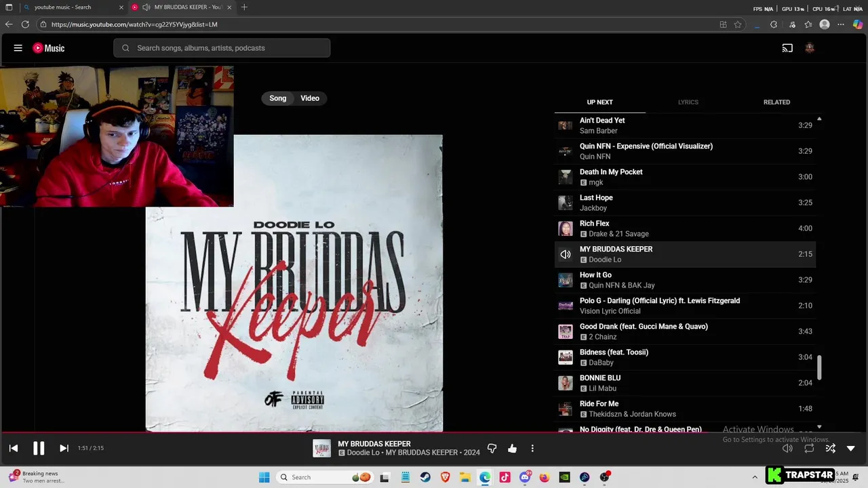This screenshot has height=488, width=868.
Task: Toggle repeat mode
Action: tap(809, 448)
